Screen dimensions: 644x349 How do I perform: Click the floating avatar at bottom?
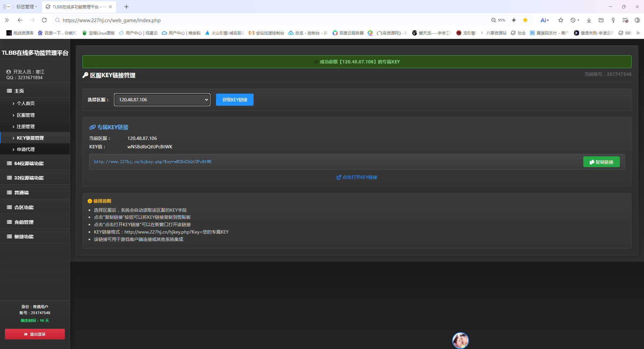460,341
